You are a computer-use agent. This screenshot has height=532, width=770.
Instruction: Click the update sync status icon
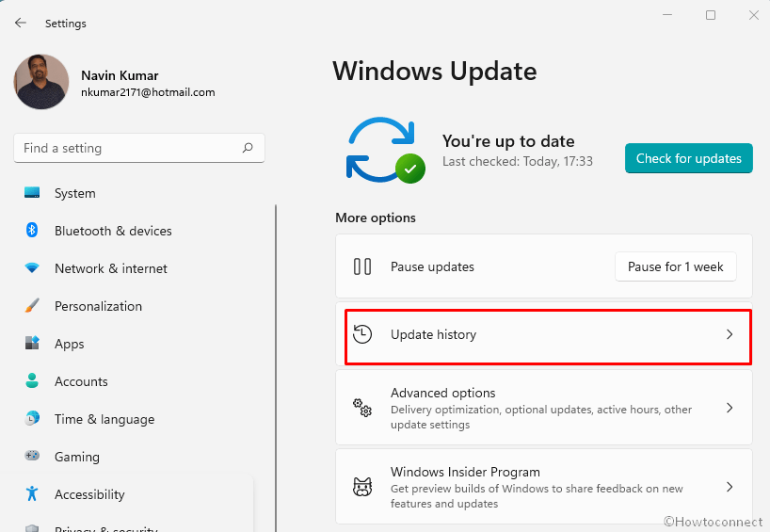386,151
